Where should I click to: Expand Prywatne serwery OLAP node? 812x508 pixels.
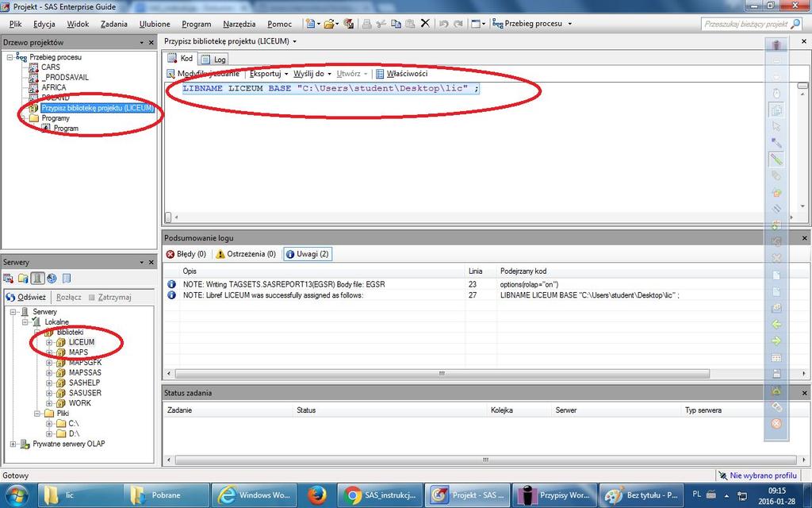click(13, 444)
